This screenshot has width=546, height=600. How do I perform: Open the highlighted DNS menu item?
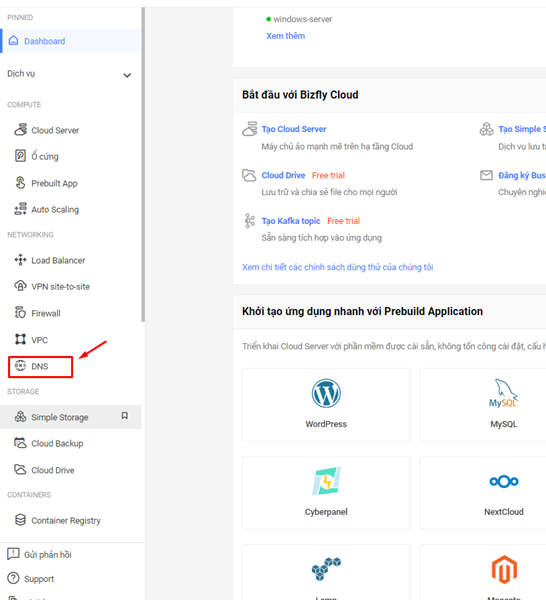[40, 367]
